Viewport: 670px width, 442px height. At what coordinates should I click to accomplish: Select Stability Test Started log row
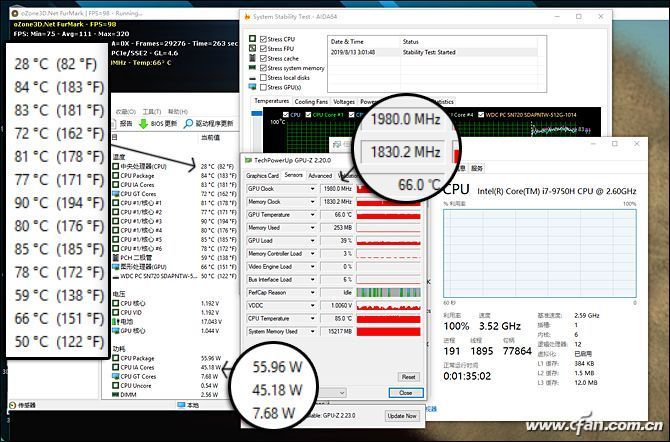(434, 52)
